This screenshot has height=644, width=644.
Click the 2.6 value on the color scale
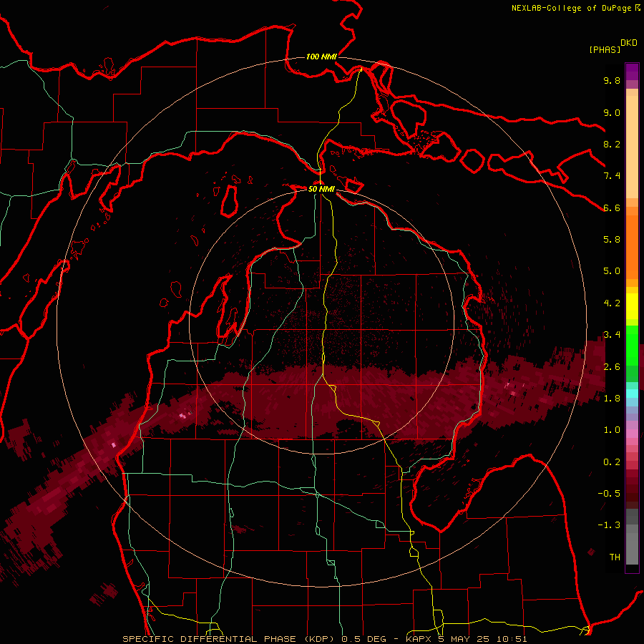pos(612,366)
